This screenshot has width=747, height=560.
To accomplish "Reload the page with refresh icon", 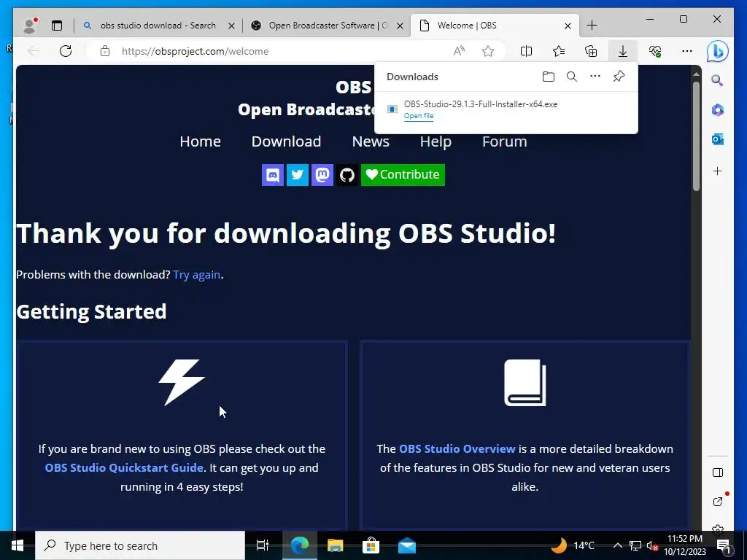I will coord(66,51).
